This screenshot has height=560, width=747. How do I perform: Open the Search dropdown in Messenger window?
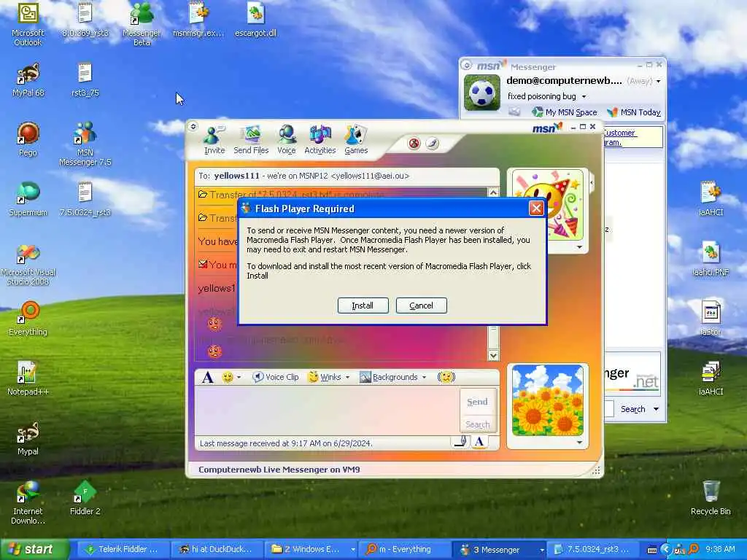point(657,409)
